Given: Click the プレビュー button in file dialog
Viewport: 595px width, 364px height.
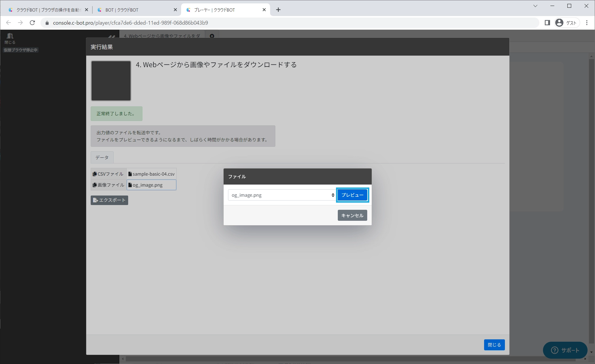Looking at the screenshot, I should click(352, 195).
